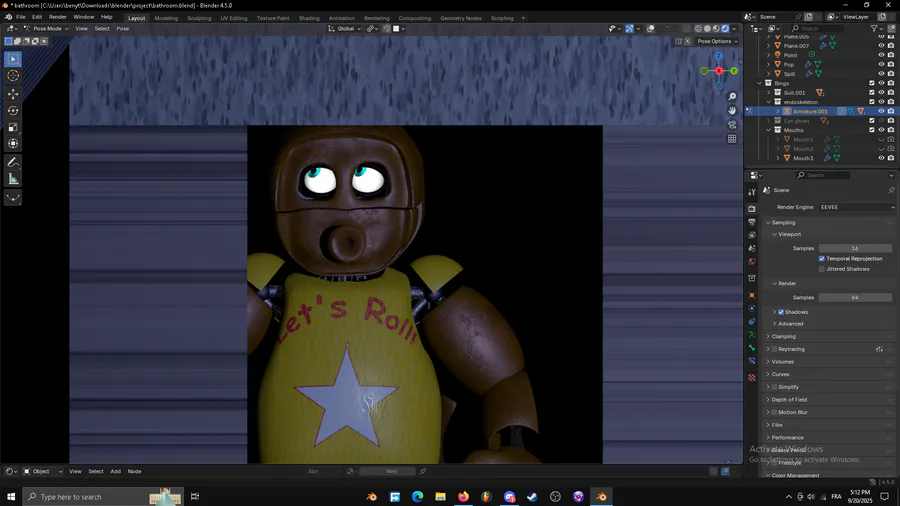Open Raytracing presets icon
The width and height of the screenshot is (900, 506).
point(879,349)
